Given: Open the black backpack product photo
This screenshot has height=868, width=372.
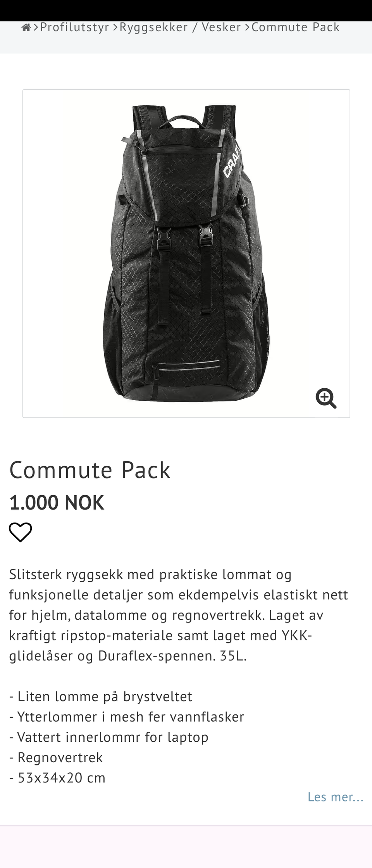Looking at the screenshot, I should [186, 254].
